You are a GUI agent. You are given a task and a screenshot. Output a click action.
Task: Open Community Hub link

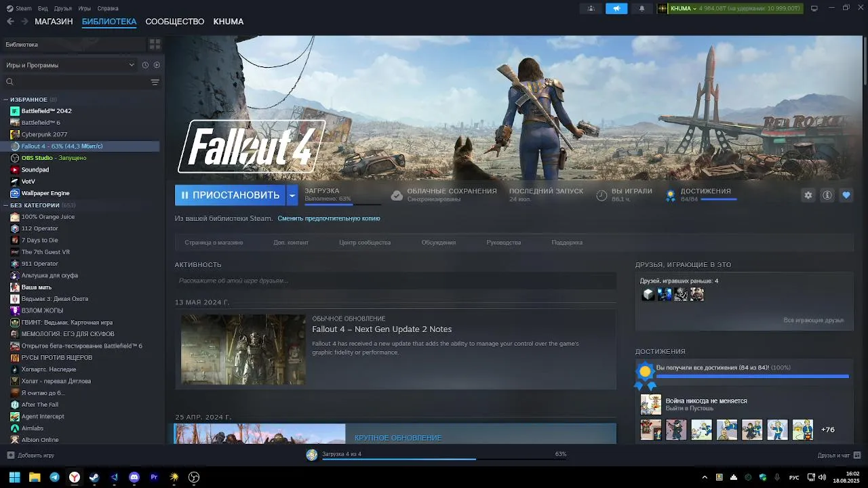pyautogui.click(x=365, y=243)
